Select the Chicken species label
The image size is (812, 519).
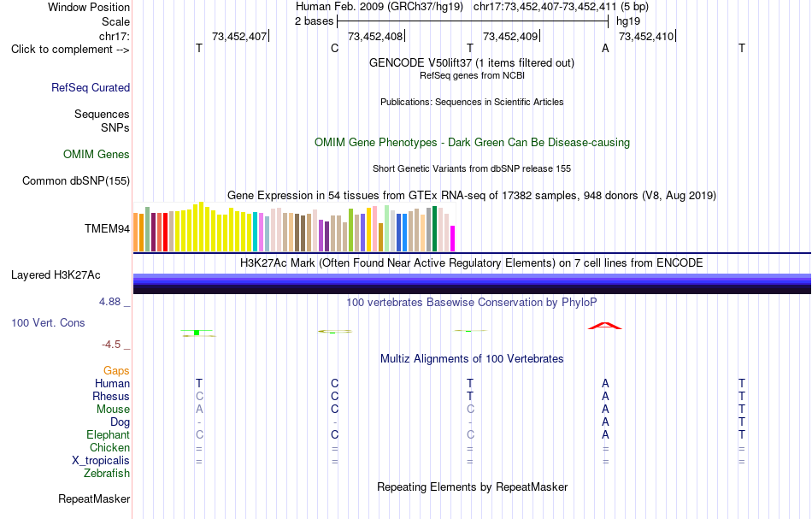[x=109, y=447]
